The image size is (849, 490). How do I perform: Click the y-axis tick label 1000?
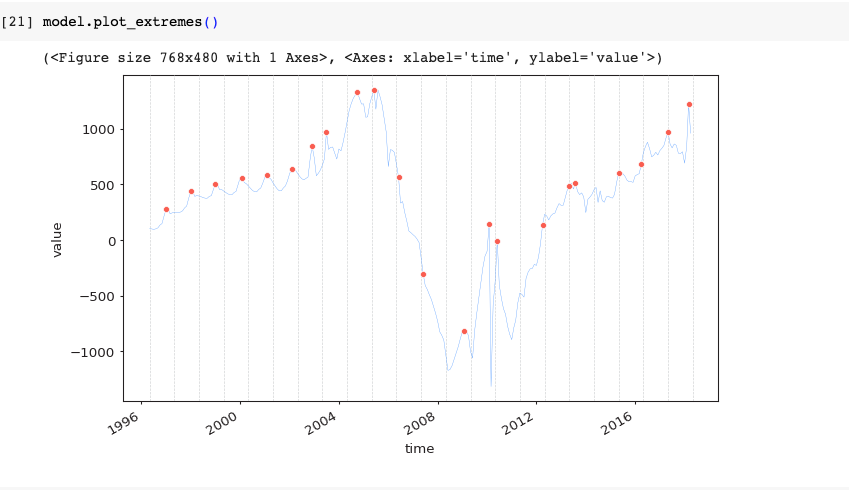99,129
